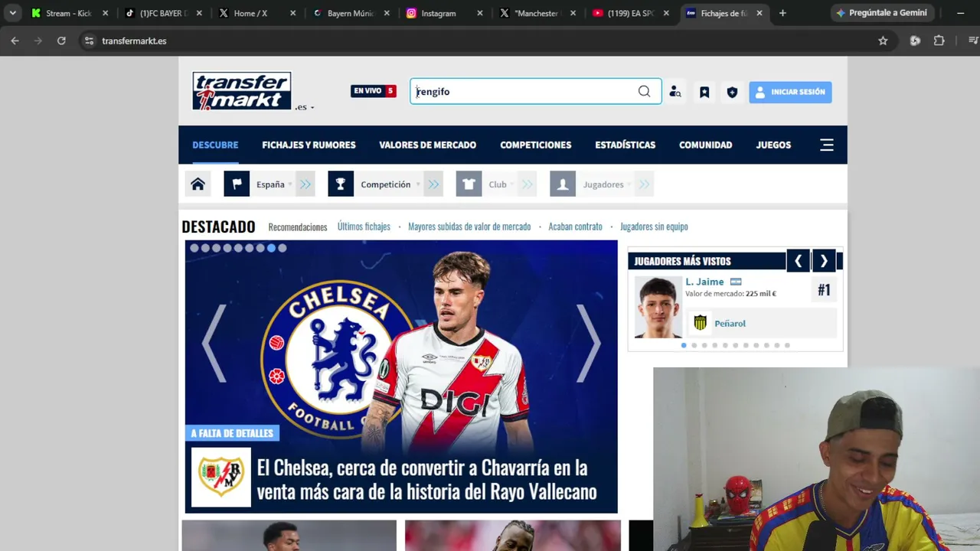Image resolution: width=980 pixels, height=551 pixels.
Task: Switch to the Instagram tab
Action: coord(445,13)
